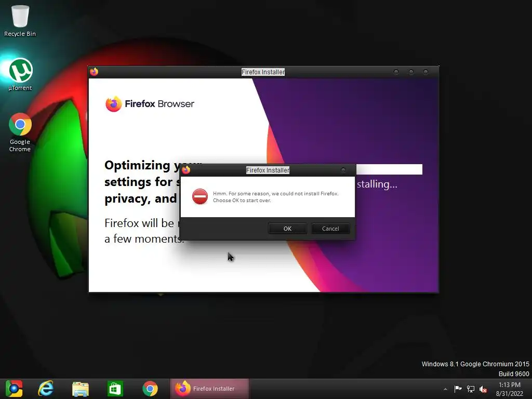532x399 pixels.
Task: Open network status tray icon
Action: pos(471,389)
